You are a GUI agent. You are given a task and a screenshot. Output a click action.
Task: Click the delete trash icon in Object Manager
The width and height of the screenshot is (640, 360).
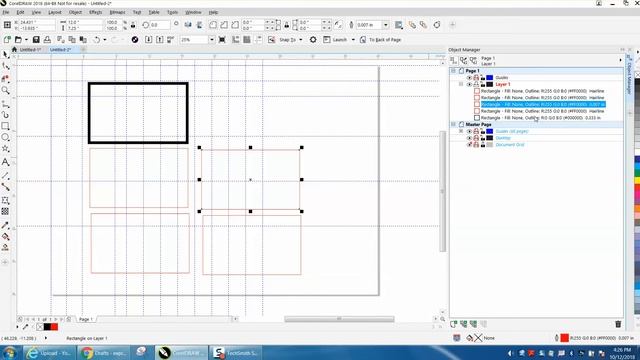[618, 324]
